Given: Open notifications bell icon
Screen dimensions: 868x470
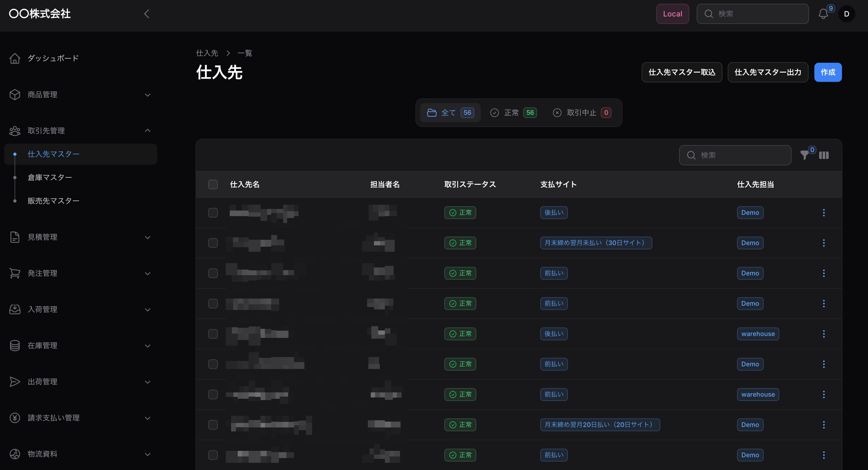Looking at the screenshot, I should [823, 14].
